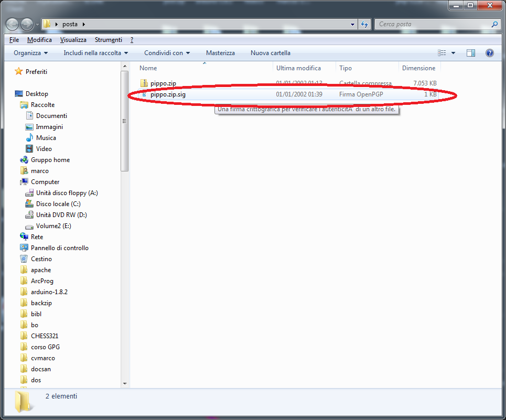Toggle the preview pane icon
Viewport: 506px width, 420px height.
coord(470,53)
